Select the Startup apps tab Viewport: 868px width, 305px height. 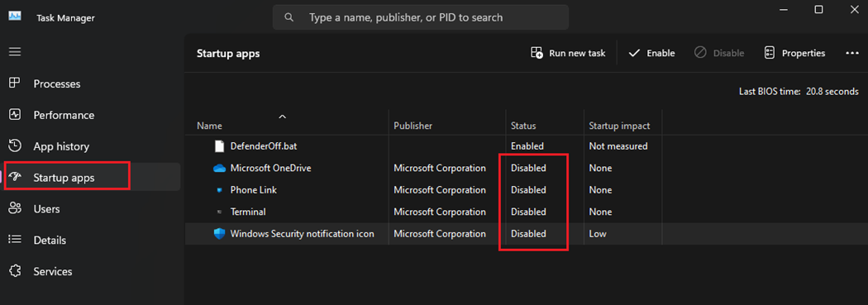pyautogui.click(x=92, y=177)
